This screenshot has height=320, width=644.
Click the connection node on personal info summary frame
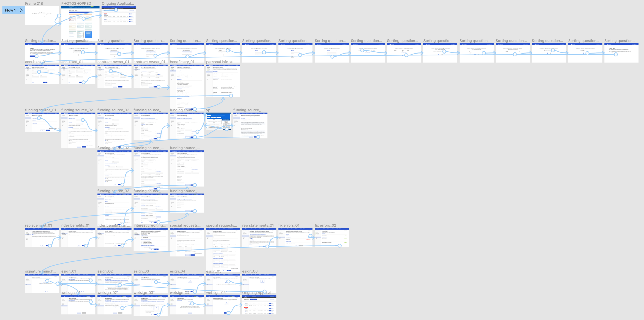pos(231,96)
